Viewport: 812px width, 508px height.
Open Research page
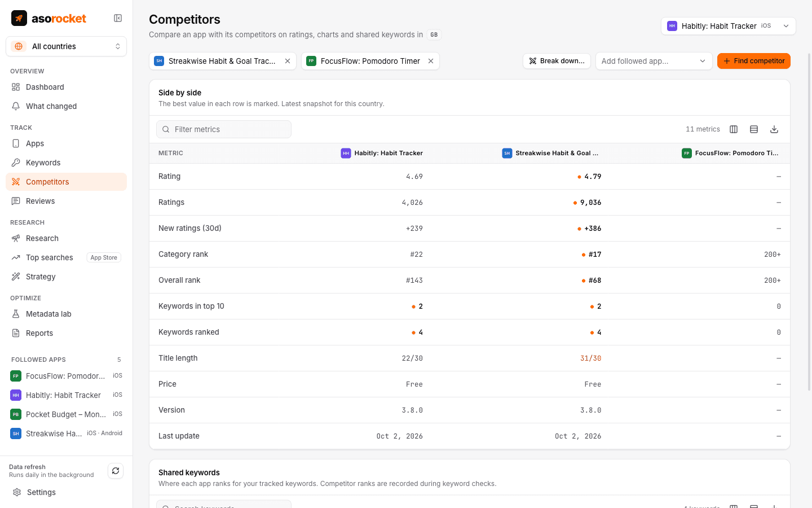pos(66,238)
